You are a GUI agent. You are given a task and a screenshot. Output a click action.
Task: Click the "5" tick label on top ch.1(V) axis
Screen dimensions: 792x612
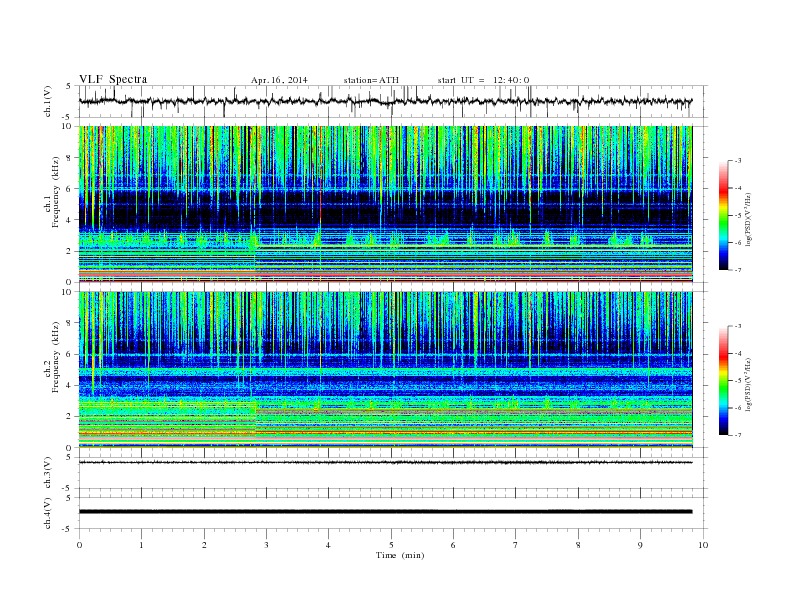[69, 86]
